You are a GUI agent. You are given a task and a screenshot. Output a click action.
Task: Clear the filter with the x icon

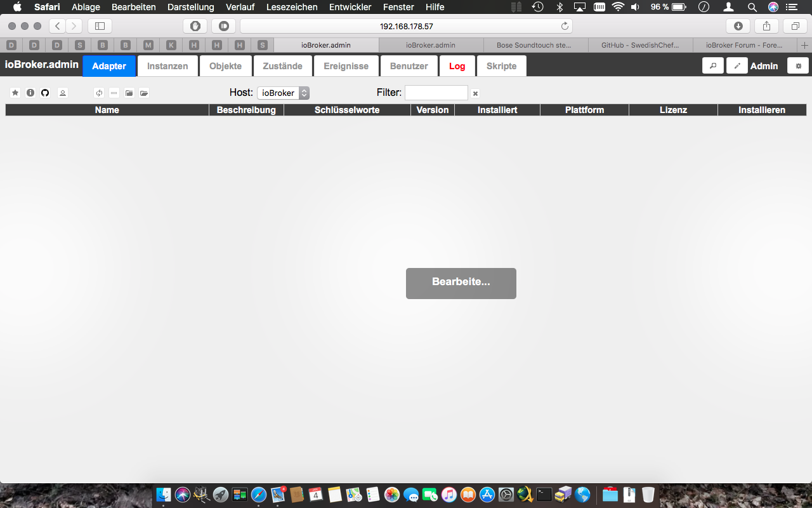coord(475,93)
